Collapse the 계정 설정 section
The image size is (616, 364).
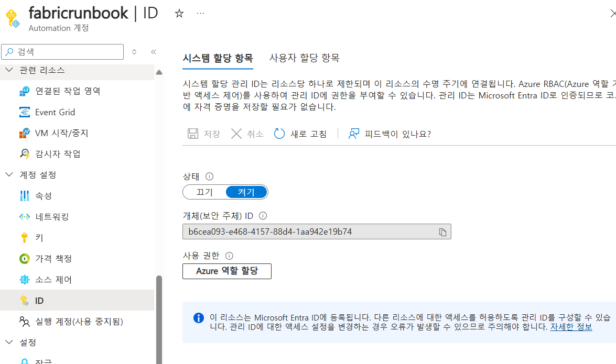tap(9, 175)
